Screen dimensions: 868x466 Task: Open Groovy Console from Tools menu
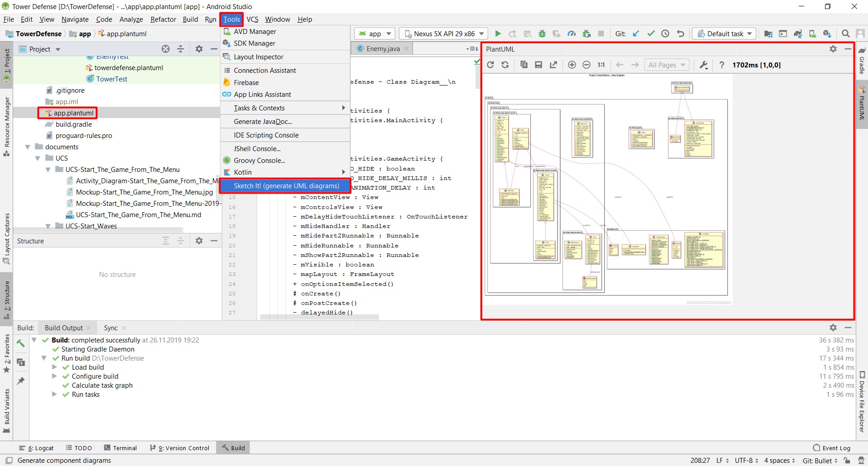[x=285, y=161]
